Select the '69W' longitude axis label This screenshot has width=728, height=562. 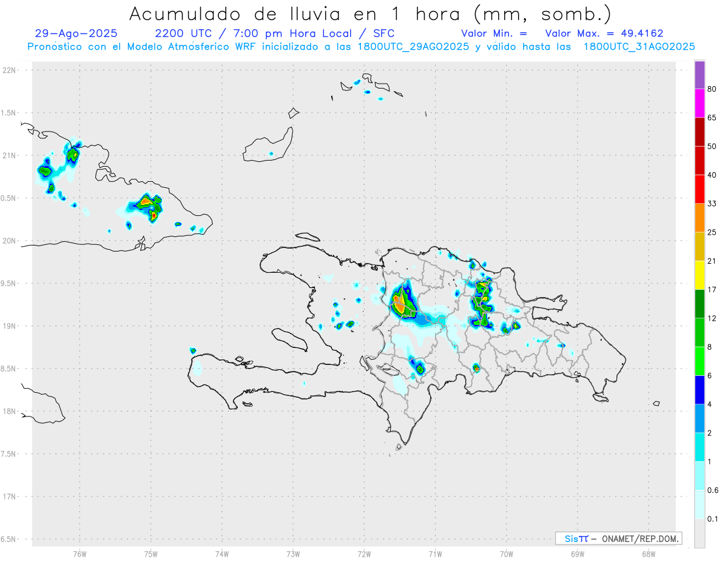click(578, 554)
